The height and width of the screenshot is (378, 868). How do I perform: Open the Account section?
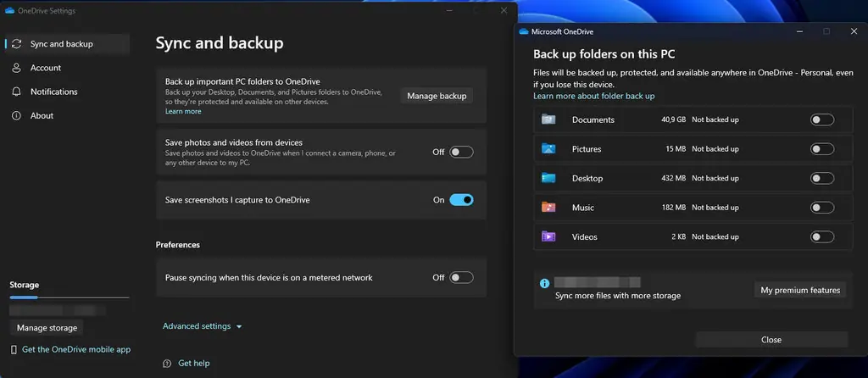click(68, 68)
